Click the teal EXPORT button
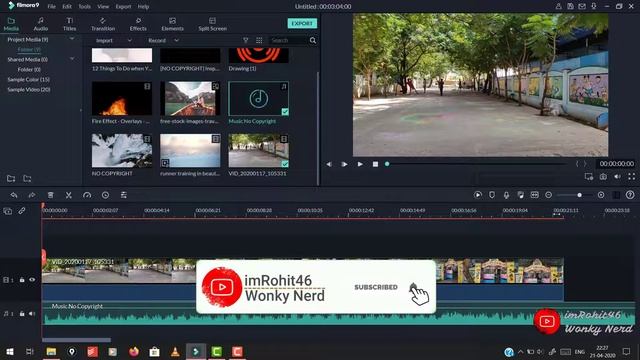This screenshot has width=640, height=360. click(x=302, y=23)
